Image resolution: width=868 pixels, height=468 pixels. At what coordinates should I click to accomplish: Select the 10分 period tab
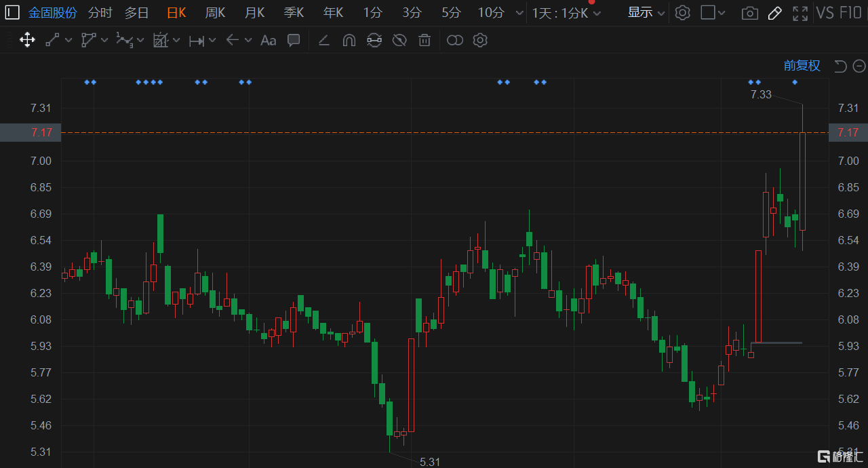[x=491, y=12]
